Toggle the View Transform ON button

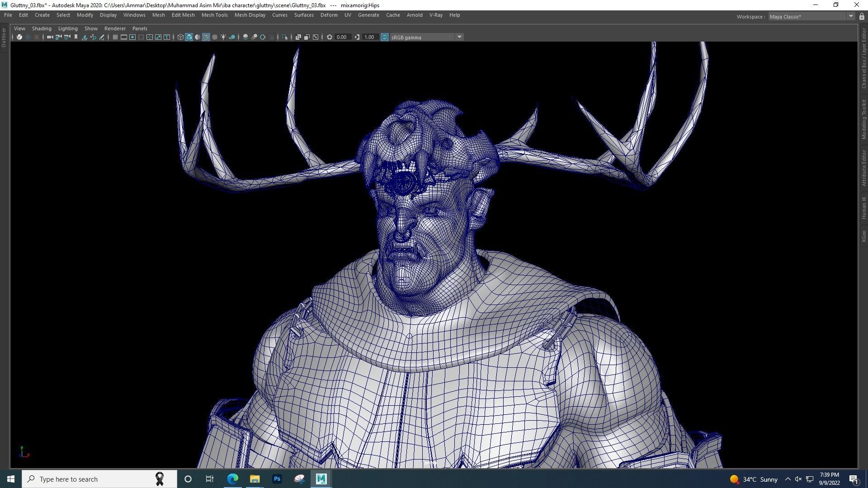pos(385,37)
